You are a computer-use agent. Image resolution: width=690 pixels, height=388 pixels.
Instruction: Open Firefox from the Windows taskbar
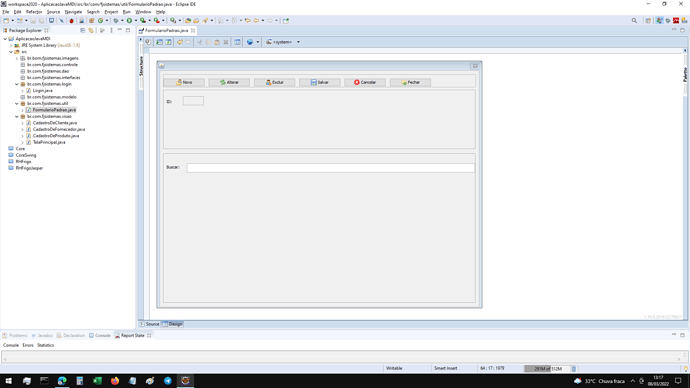115,381
